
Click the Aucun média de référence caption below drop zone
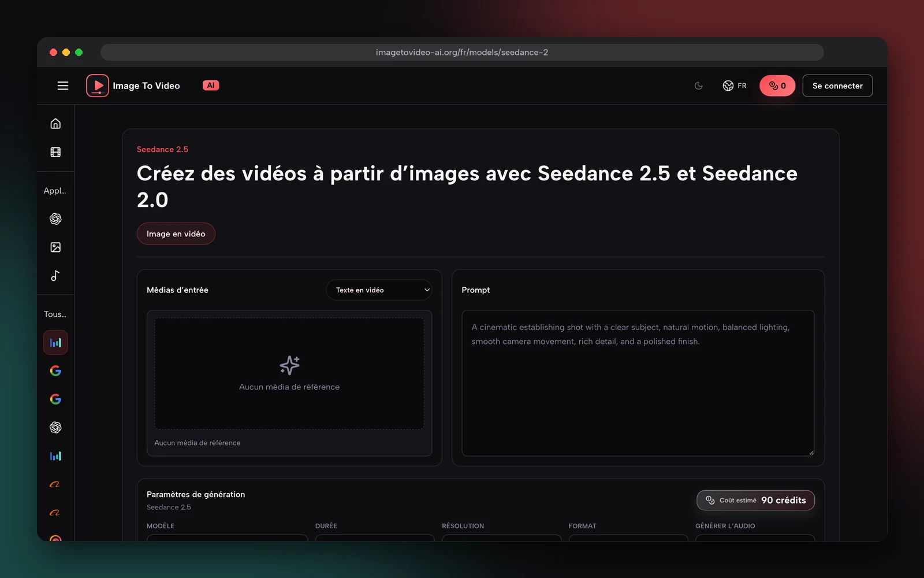pyautogui.click(x=198, y=443)
